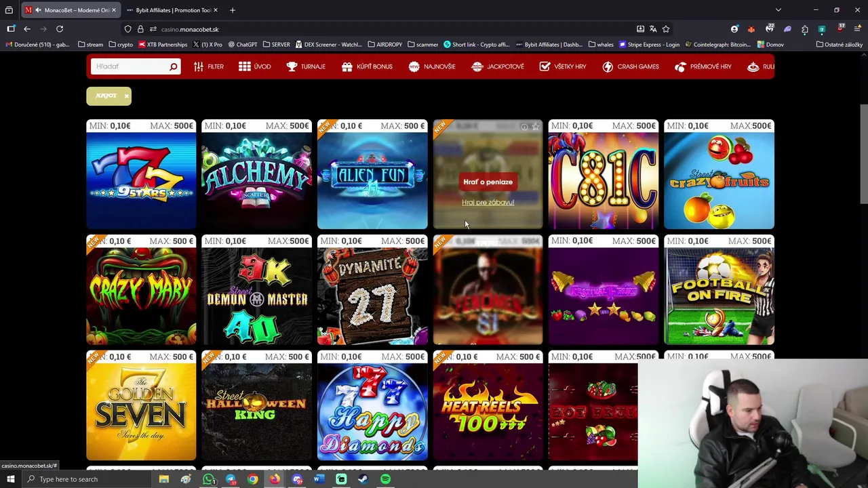Viewport: 868px width, 488px height.
Task: Favorite the hovered game via star icon
Action: [x=535, y=127]
